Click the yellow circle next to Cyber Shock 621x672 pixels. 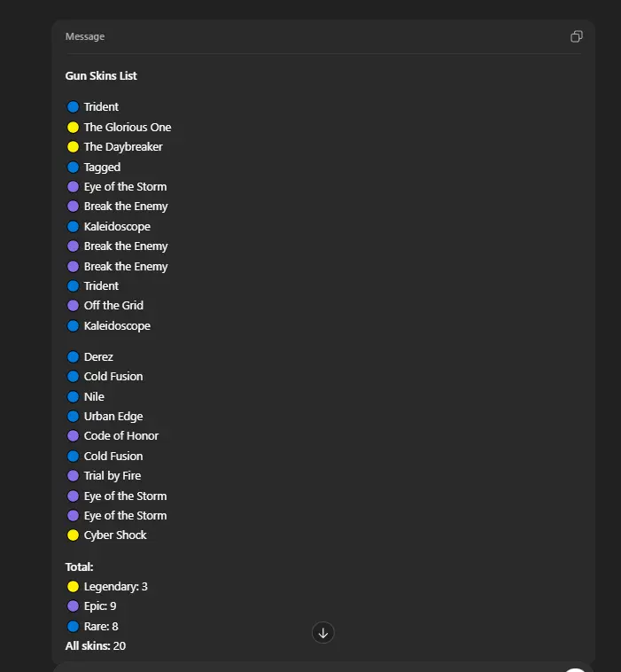click(x=74, y=535)
